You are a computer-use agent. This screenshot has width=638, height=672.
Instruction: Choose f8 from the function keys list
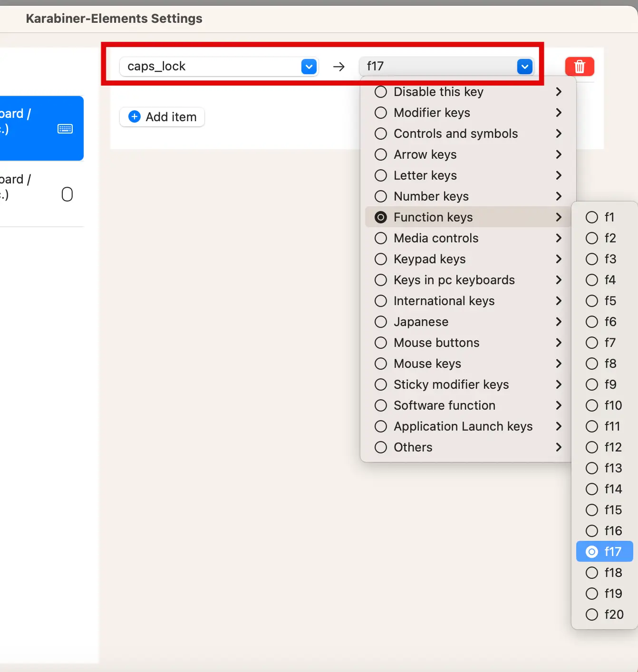click(604, 364)
